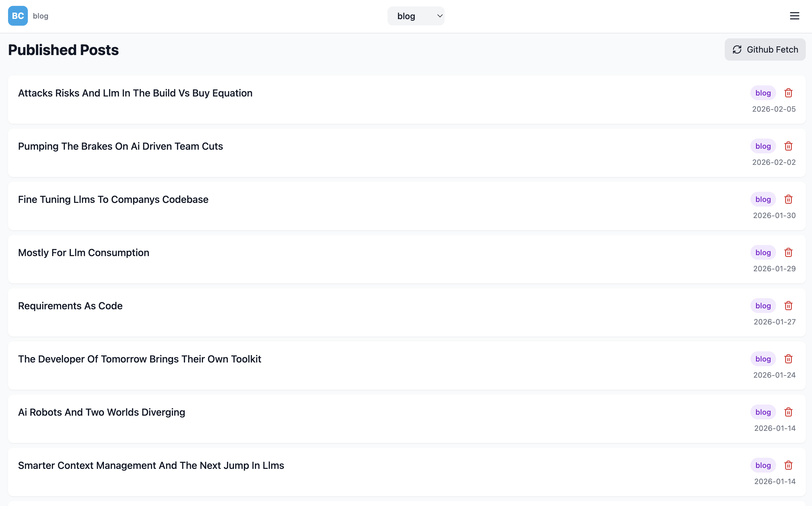Remove Mostly For Llm Consumption post
The image size is (812, 506).
click(x=788, y=253)
